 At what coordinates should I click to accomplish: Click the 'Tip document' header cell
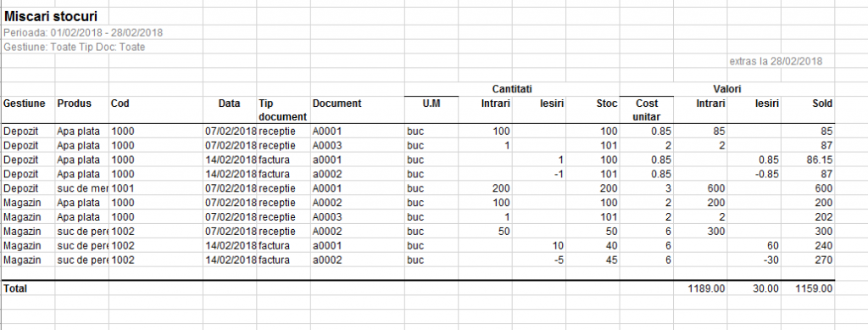pyautogui.click(x=282, y=110)
